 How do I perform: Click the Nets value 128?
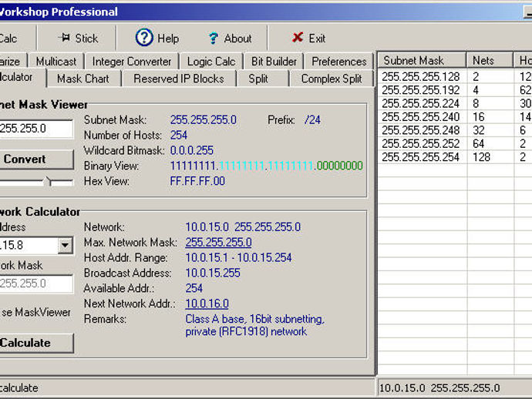tap(481, 157)
